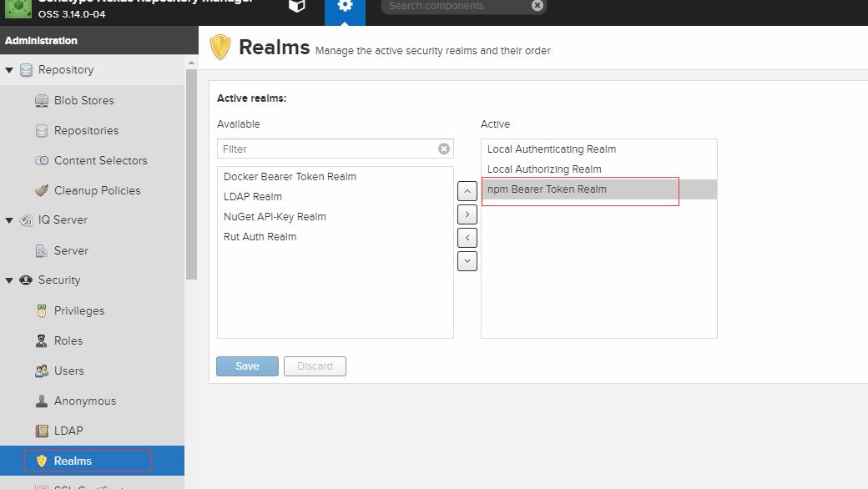The width and height of the screenshot is (868, 489).
Task: Click the IQ Server icon
Action: click(x=26, y=220)
